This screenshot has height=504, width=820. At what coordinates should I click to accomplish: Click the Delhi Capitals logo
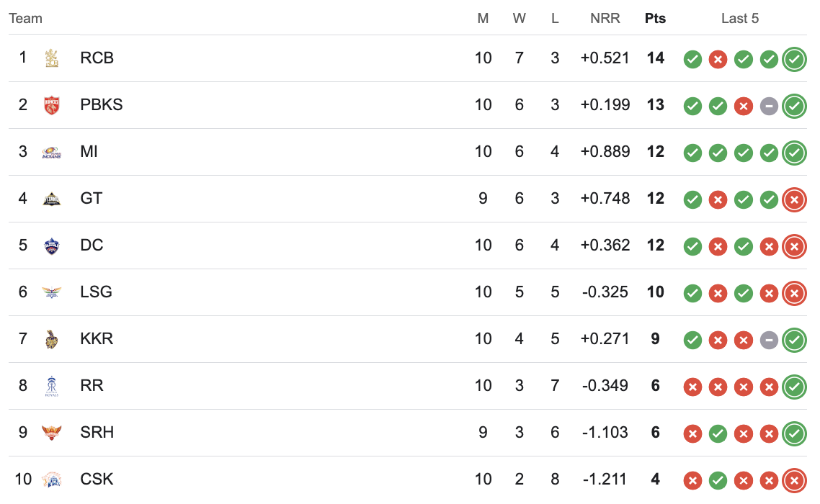(x=51, y=246)
